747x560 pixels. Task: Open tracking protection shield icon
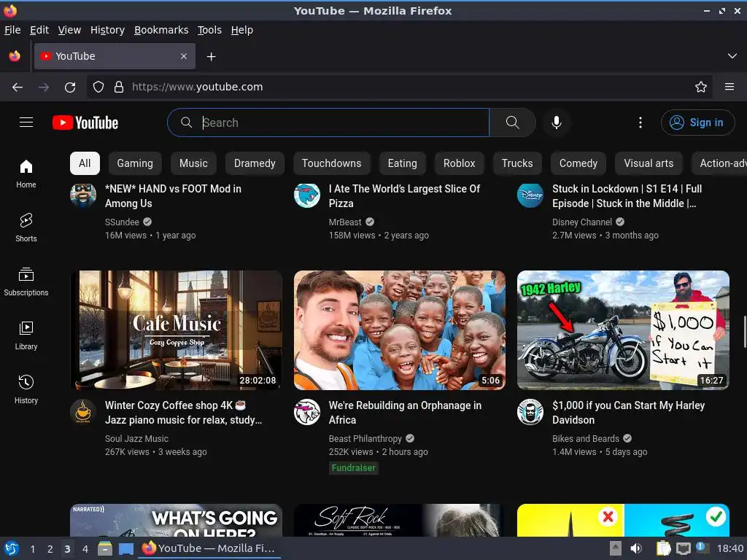[x=98, y=87]
